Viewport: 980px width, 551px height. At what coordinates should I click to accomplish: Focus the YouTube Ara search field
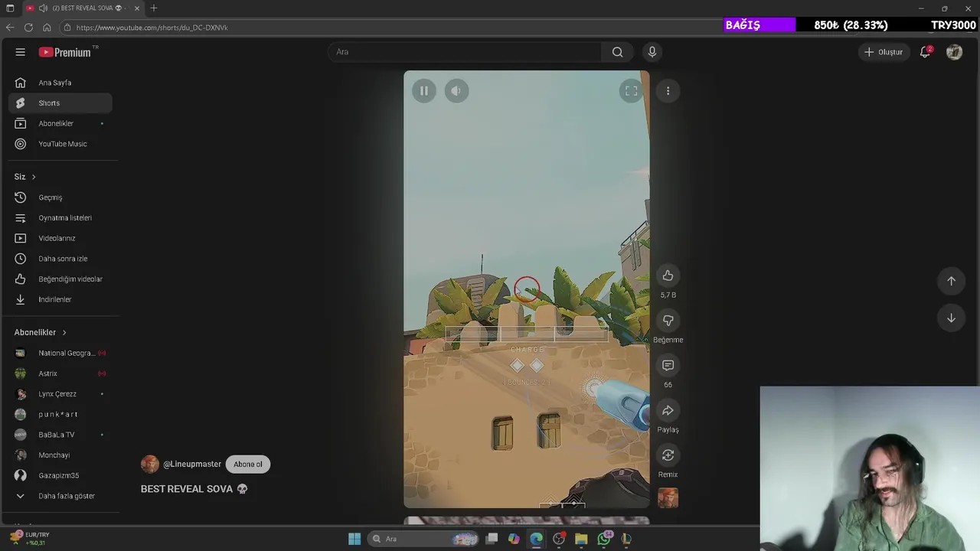tap(465, 52)
